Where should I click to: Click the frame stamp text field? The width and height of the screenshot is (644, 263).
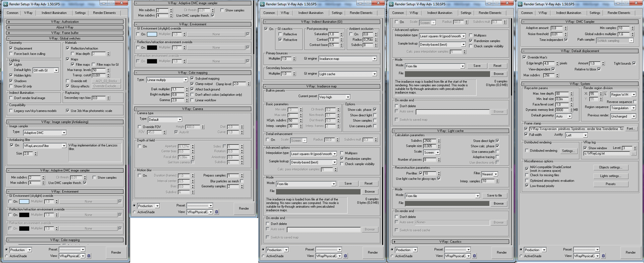(577, 129)
